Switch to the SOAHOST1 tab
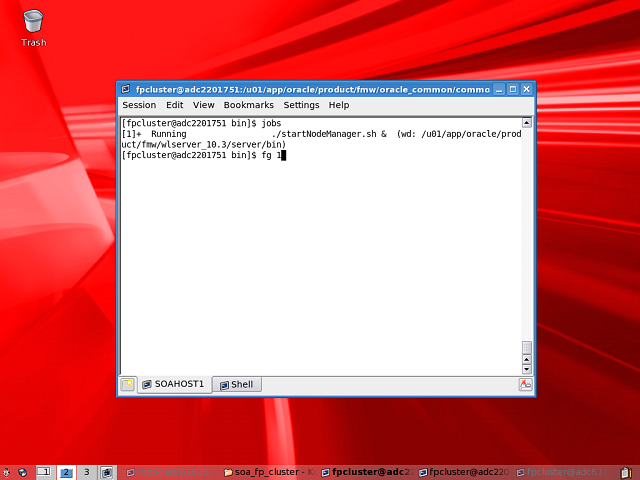640x480 pixels. [174, 384]
